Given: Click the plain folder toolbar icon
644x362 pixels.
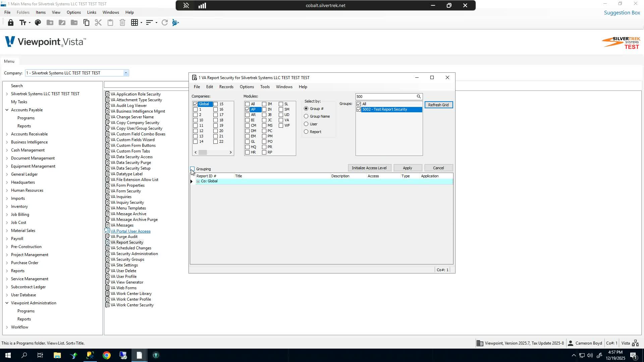Looking at the screenshot, I should [x=74, y=22].
